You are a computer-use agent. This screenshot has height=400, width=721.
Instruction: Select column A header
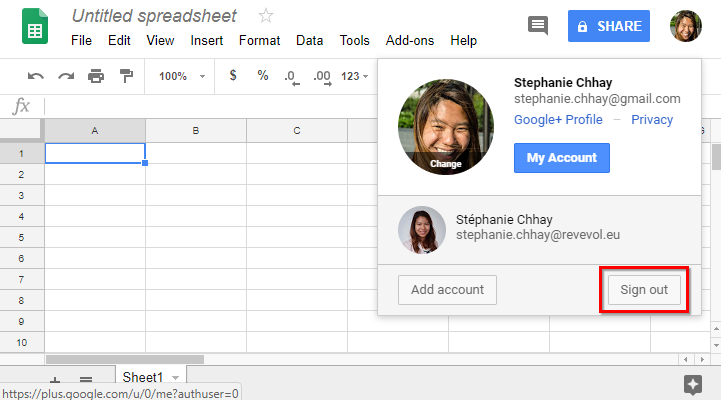click(x=95, y=131)
